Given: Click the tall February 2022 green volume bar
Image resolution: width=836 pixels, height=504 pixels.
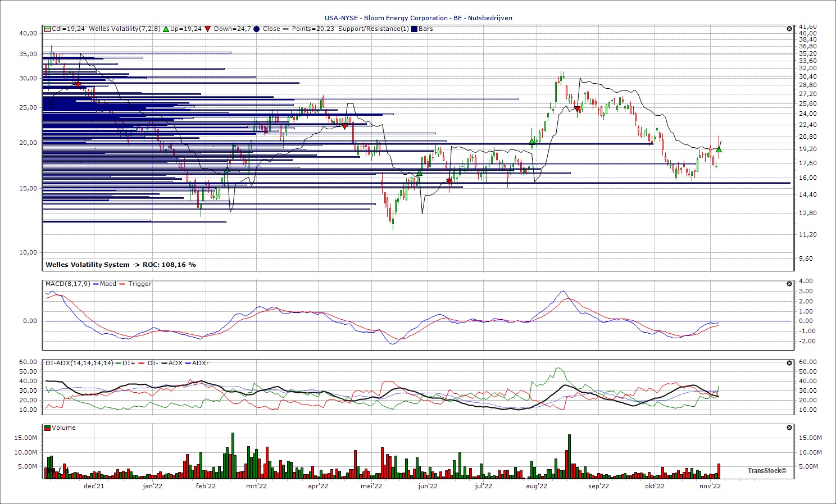Looking at the screenshot, I should 233,456.
